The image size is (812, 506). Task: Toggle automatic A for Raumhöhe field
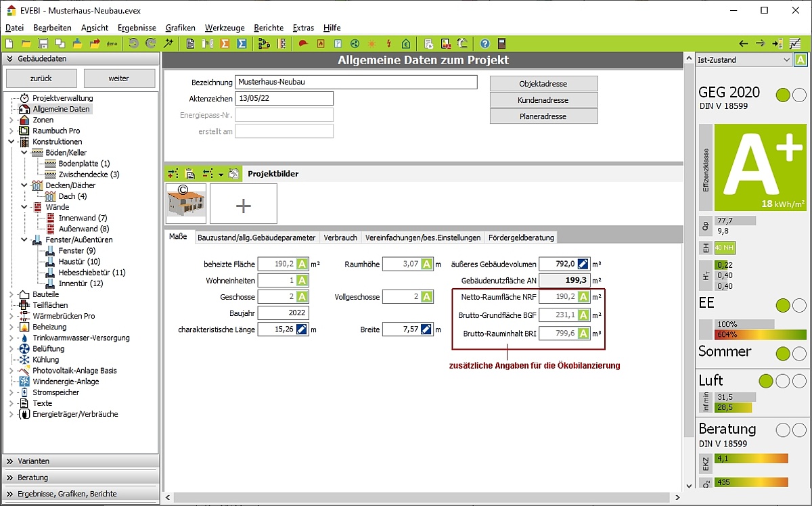pos(426,264)
